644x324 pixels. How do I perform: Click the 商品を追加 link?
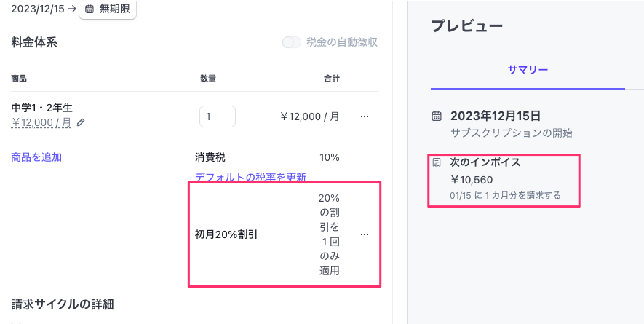pyautogui.click(x=36, y=157)
